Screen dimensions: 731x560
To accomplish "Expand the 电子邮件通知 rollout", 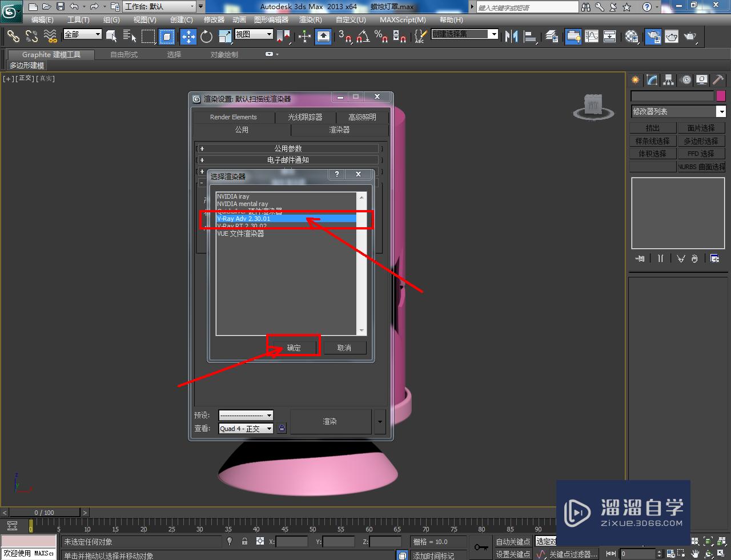I will point(288,160).
